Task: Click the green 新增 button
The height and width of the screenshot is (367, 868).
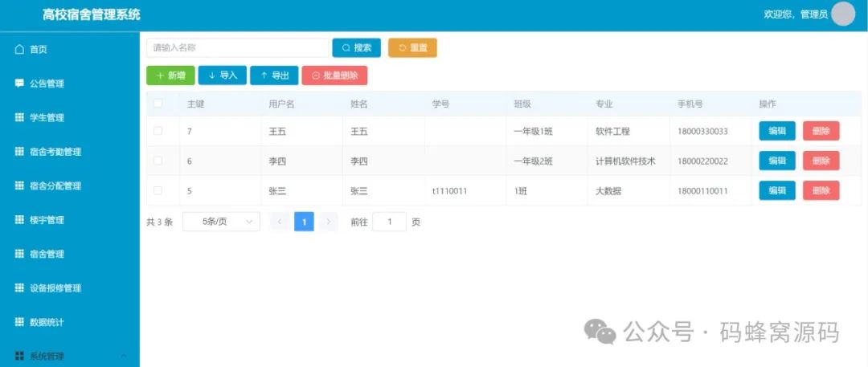Action: coord(170,75)
